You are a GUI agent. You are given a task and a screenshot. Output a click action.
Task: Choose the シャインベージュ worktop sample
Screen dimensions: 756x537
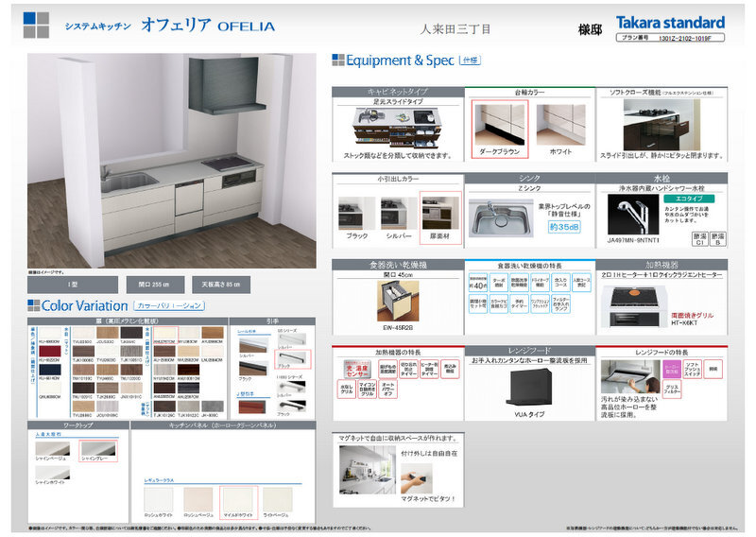(53, 451)
